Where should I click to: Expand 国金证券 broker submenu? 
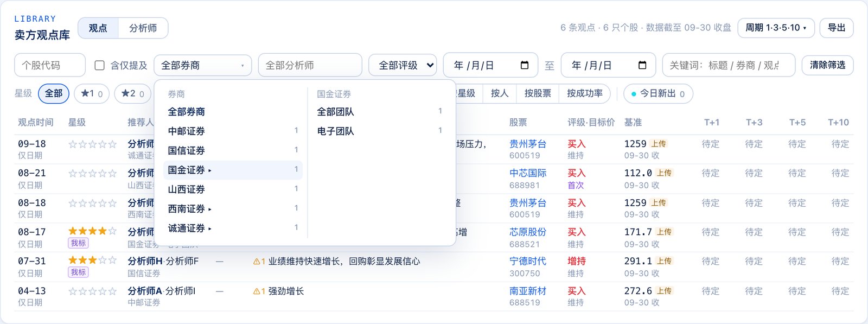[x=233, y=170]
